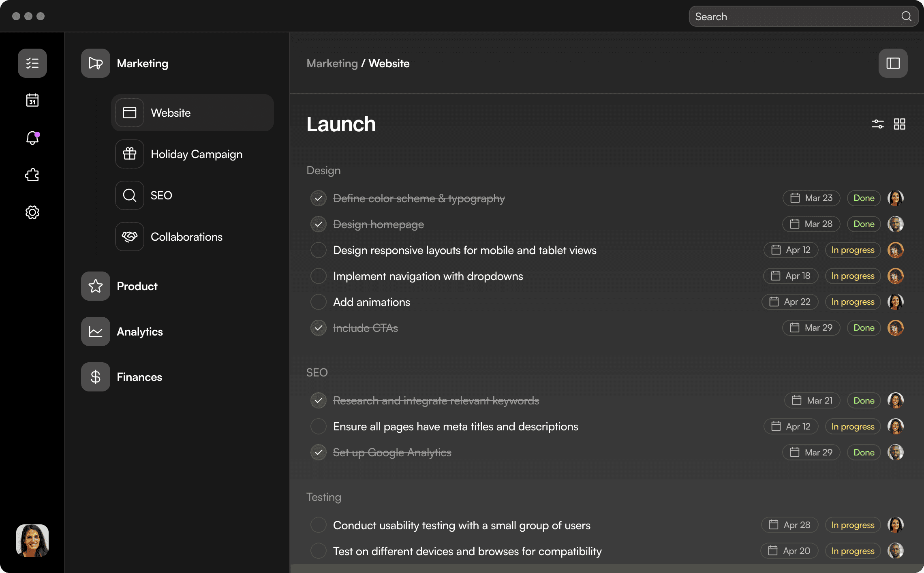Toggle the side panel layout icon

[893, 63]
